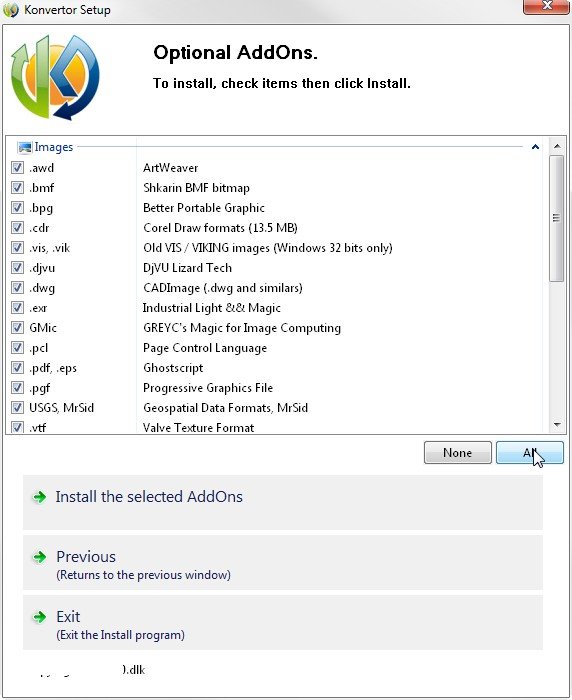Select the CADImage description text
The width and height of the screenshot is (572, 700).
[x=223, y=288]
